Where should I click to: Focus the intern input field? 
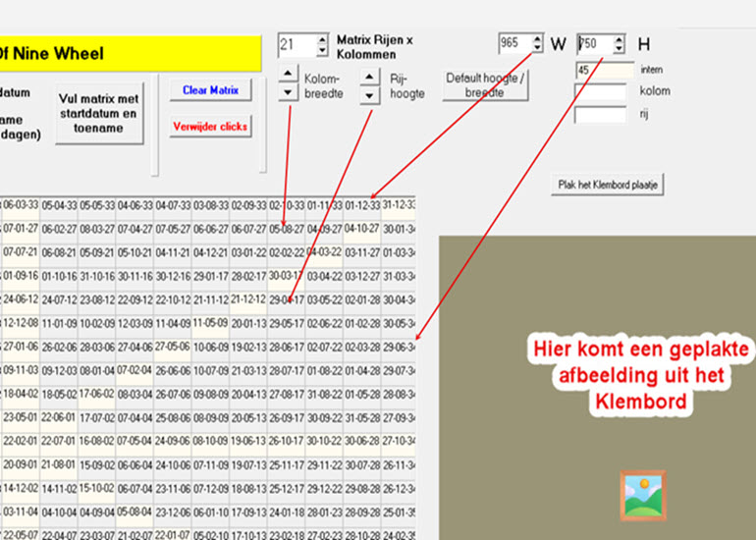[605, 70]
